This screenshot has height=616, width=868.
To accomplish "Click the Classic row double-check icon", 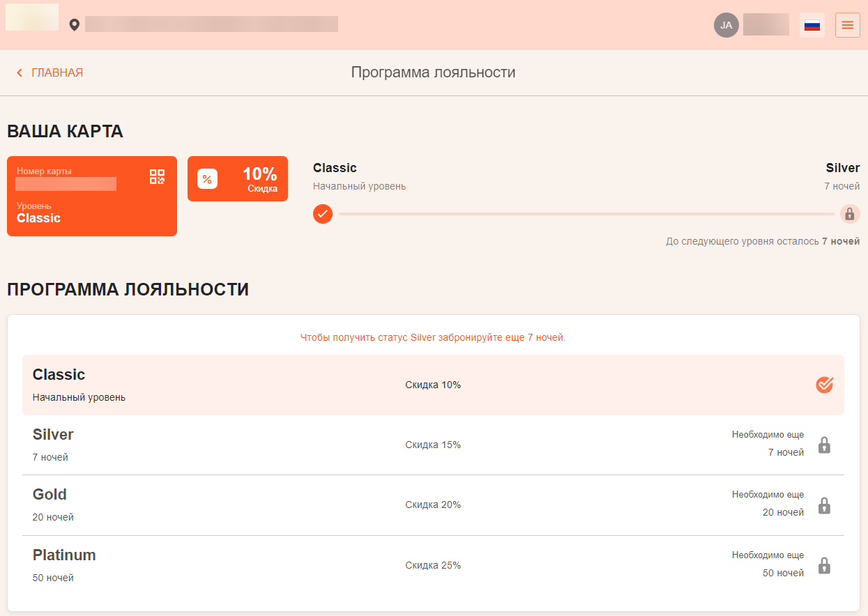I will pyautogui.click(x=825, y=385).
